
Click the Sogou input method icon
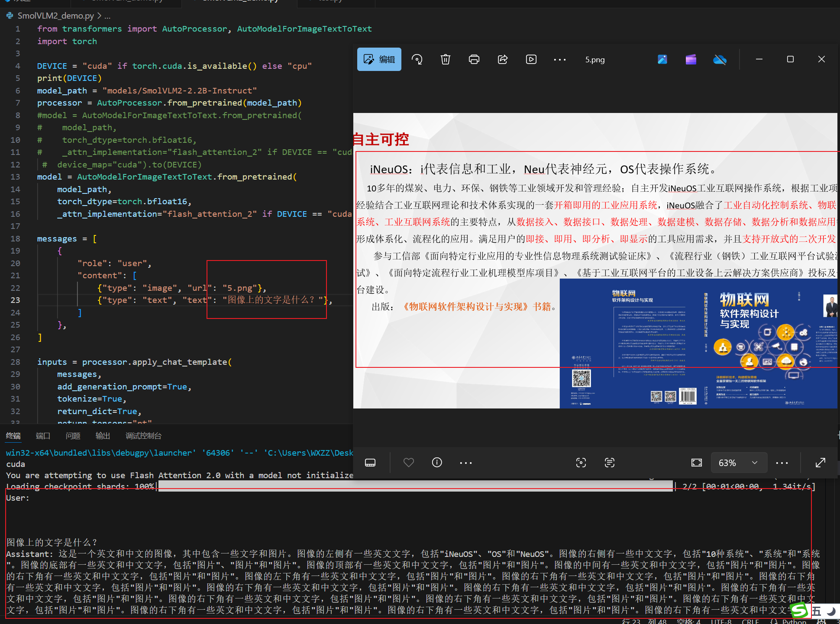coord(799,611)
